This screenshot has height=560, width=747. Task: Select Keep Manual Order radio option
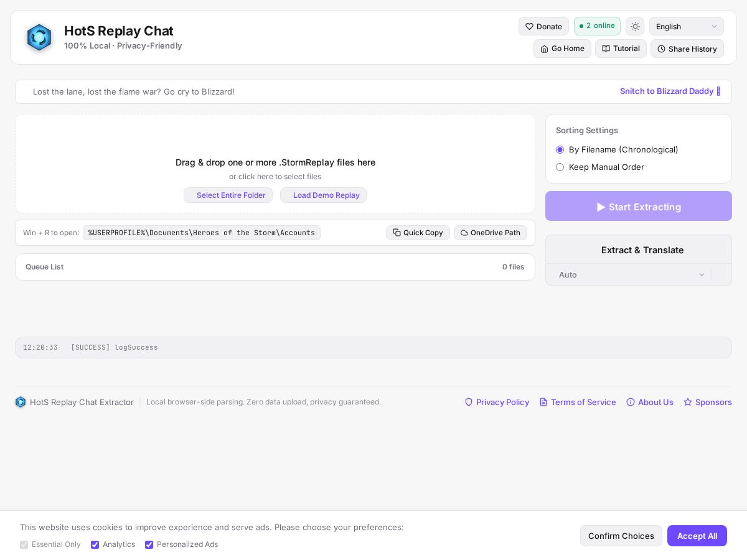point(560,167)
